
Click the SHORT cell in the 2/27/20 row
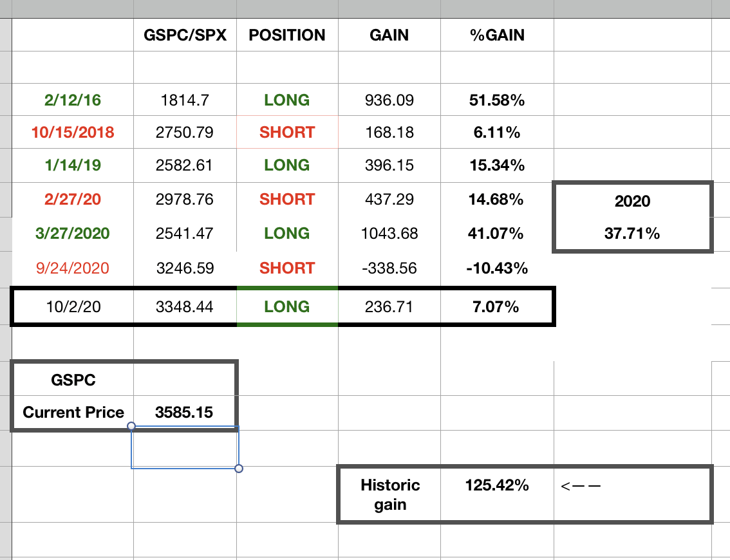(287, 200)
